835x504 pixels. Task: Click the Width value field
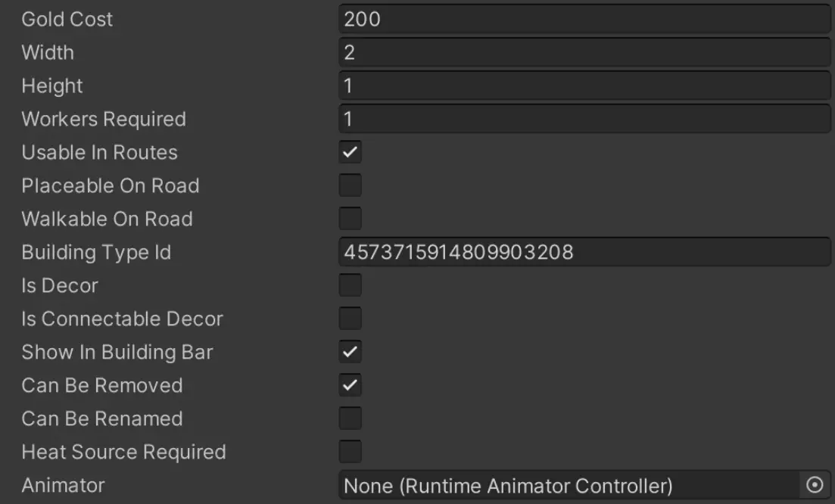[584, 52]
